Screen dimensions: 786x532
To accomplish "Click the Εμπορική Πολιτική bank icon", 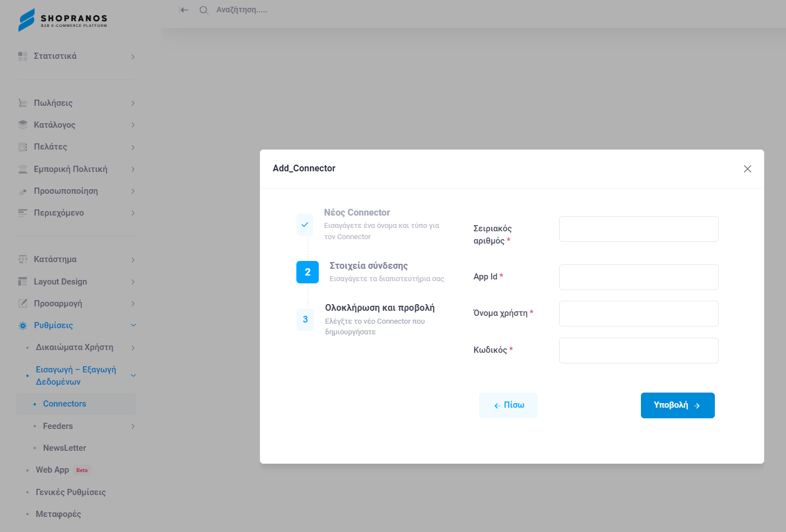I will [23, 169].
